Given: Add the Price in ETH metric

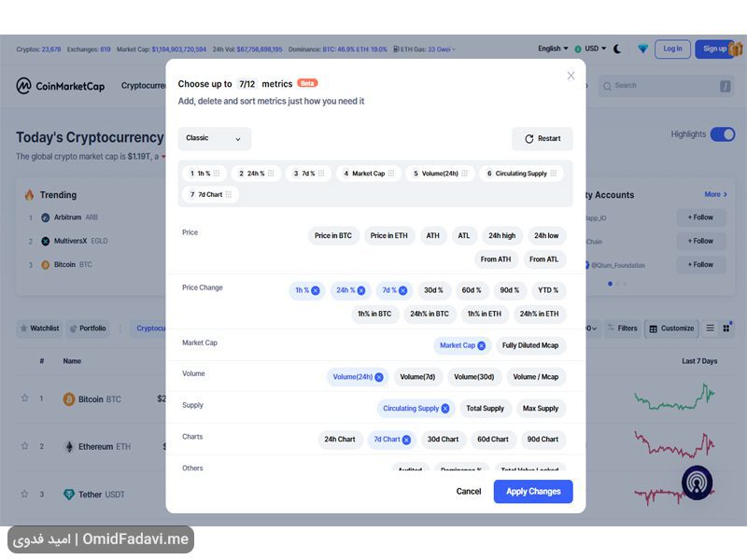Looking at the screenshot, I should click(x=388, y=236).
